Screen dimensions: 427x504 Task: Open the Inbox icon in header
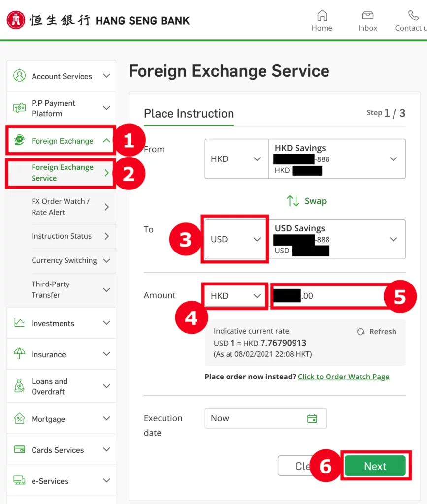coord(367,15)
